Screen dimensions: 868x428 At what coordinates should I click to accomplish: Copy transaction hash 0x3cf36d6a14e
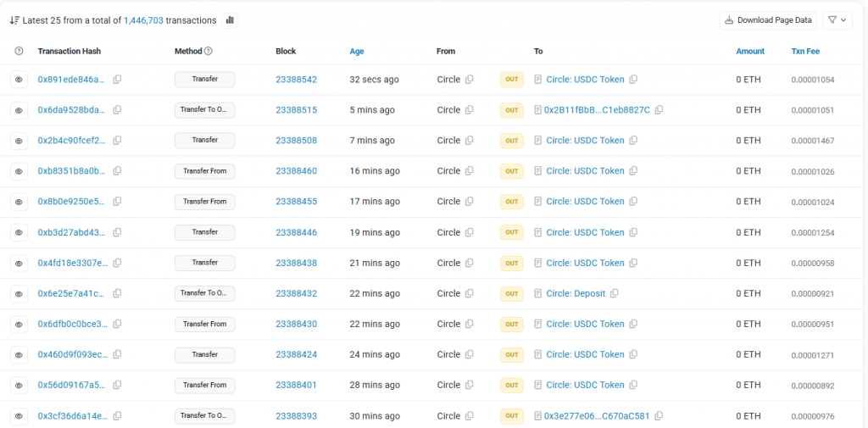coord(117,416)
